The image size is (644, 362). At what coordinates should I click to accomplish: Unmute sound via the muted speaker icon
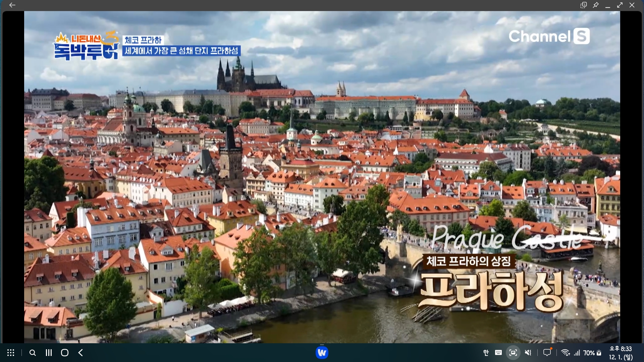tap(528, 353)
